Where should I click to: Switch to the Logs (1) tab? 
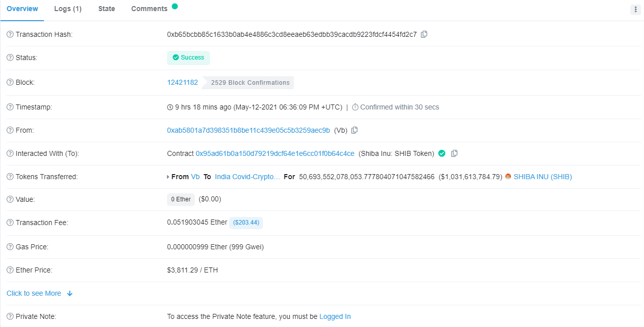[x=68, y=9]
